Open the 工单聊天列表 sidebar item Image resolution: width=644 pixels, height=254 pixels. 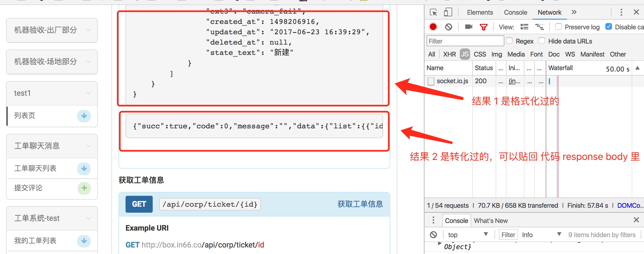click(x=52, y=169)
